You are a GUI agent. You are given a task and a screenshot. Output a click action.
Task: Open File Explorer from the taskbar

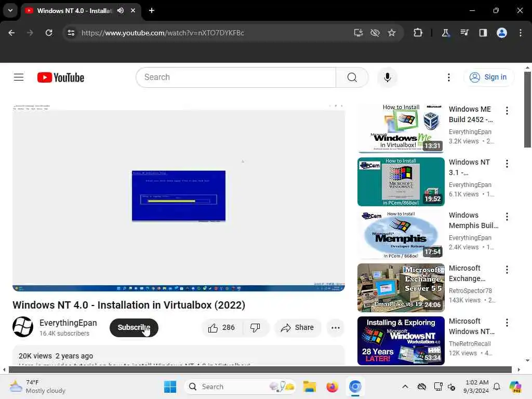click(x=310, y=387)
